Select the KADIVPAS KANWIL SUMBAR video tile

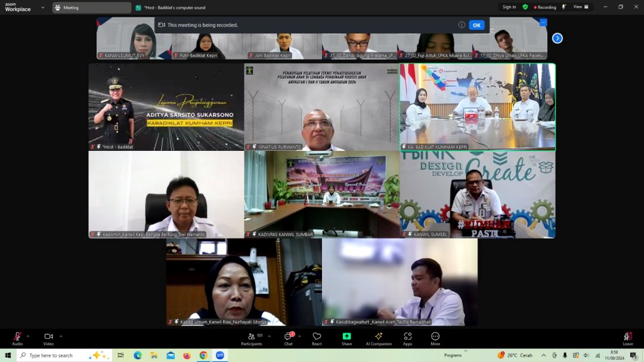click(322, 194)
